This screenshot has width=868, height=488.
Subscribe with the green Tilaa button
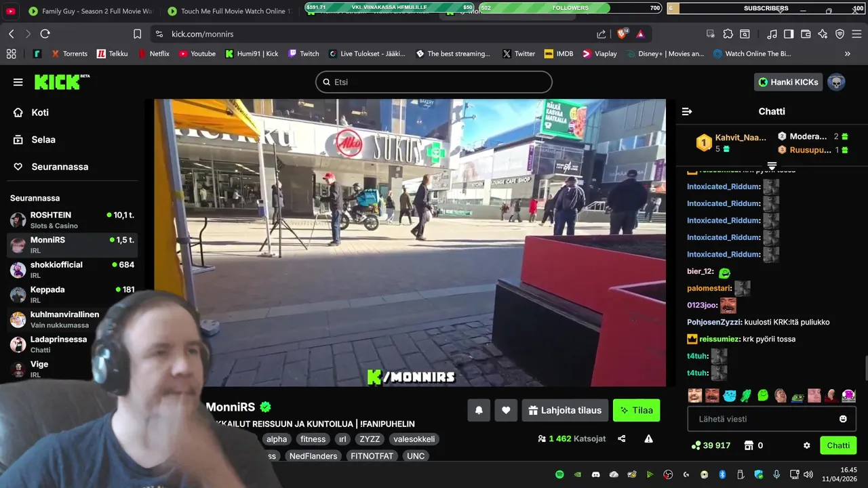tap(636, 410)
